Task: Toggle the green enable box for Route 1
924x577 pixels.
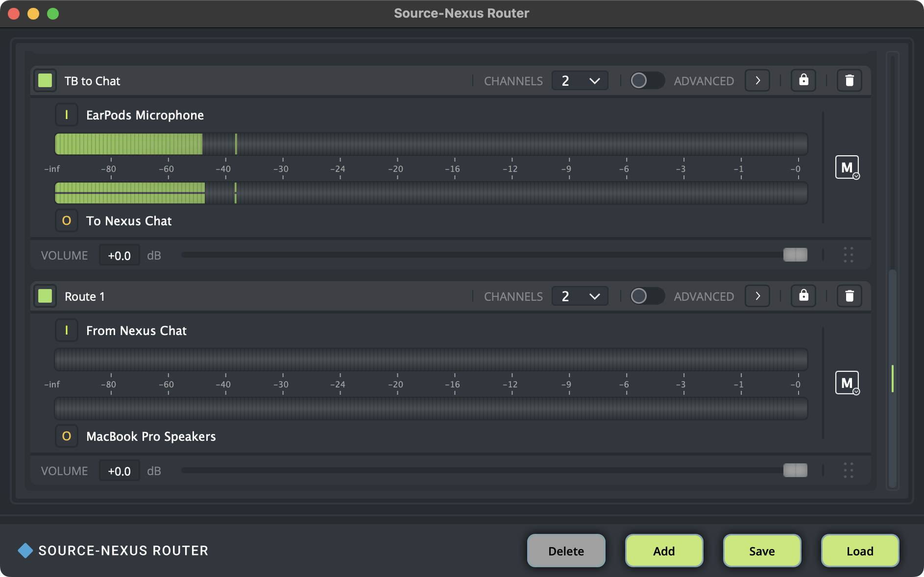Action: (45, 296)
